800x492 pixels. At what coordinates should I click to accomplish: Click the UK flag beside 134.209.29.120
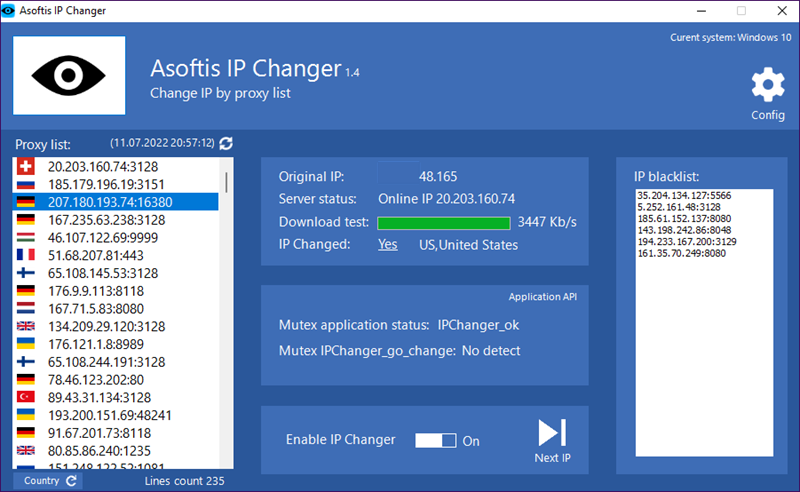click(26, 326)
